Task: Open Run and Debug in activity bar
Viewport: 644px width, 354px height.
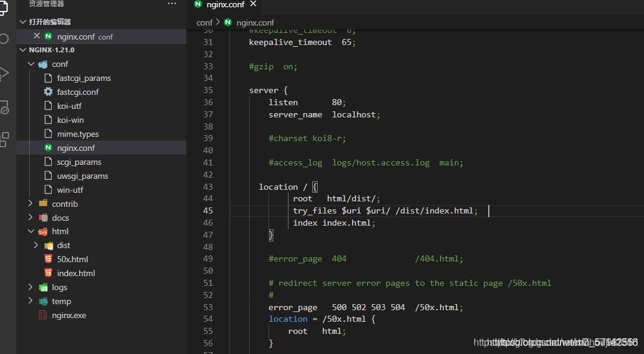Action: click(4, 73)
